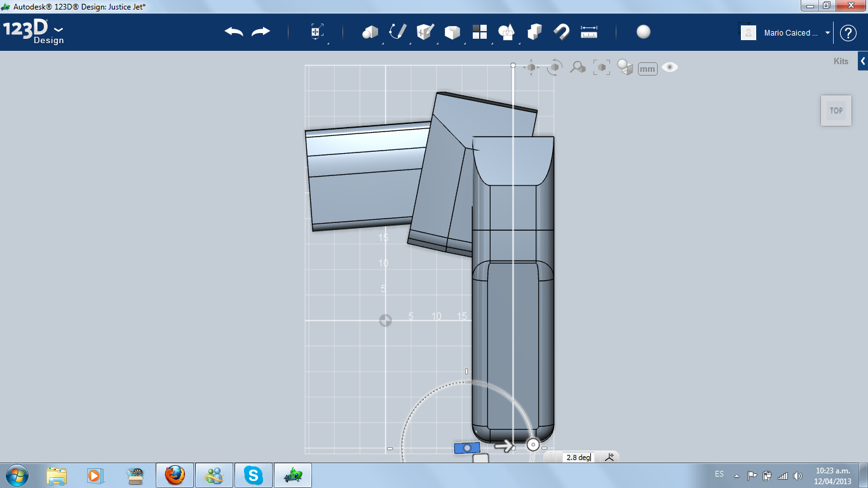The height and width of the screenshot is (488, 868).
Task: Select the Pan navigation tool
Action: click(x=531, y=67)
